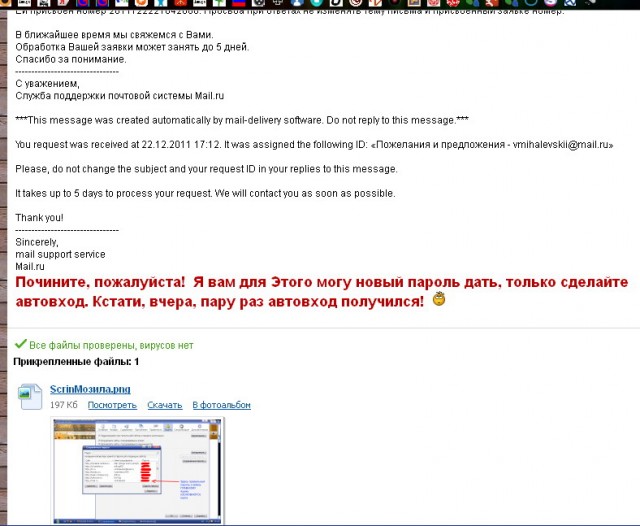
Task: Download the attachment via Скачать link
Action: (x=164, y=405)
